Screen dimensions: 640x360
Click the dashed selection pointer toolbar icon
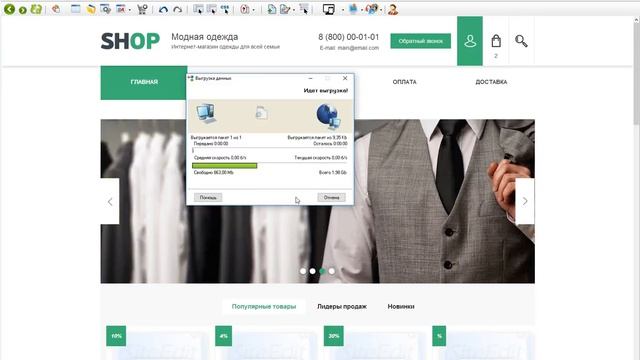tap(304, 9)
